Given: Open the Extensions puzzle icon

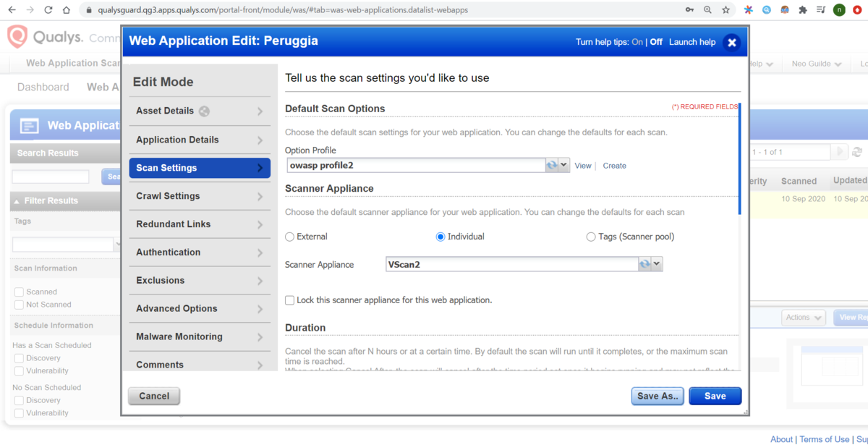Looking at the screenshot, I should (x=803, y=10).
